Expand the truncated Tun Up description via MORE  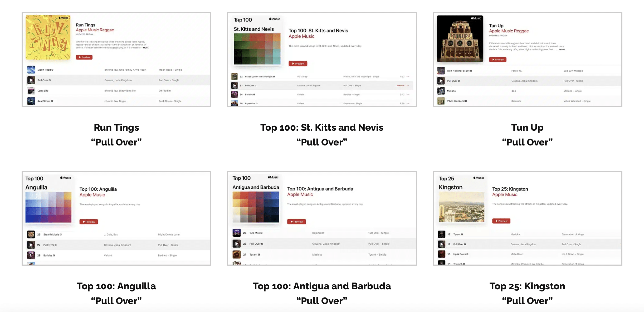tap(562, 50)
